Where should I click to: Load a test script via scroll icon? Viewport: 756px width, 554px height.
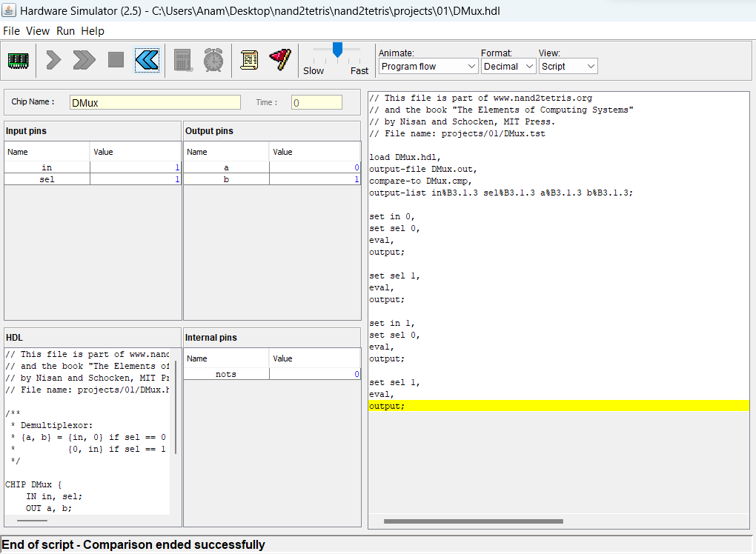click(249, 61)
